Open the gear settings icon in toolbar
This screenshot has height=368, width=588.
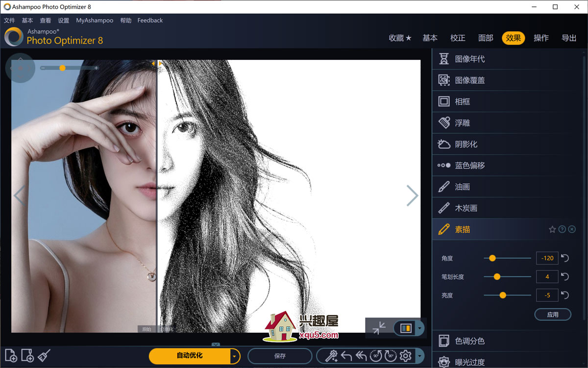(x=405, y=356)
